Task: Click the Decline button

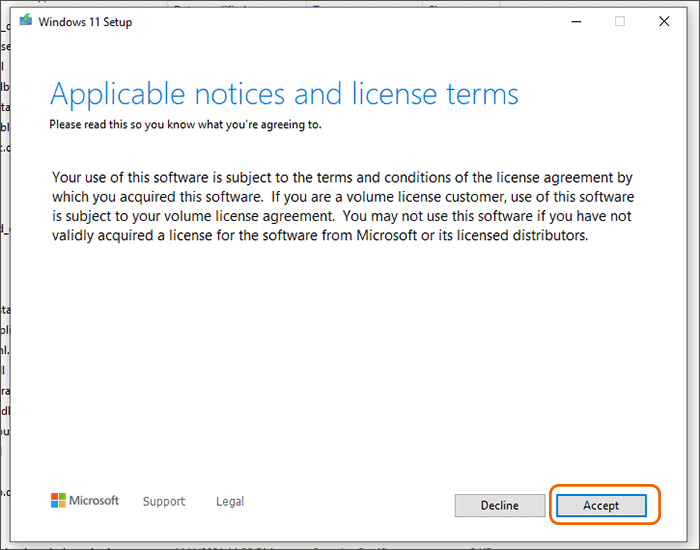Action: pos(500,505)
